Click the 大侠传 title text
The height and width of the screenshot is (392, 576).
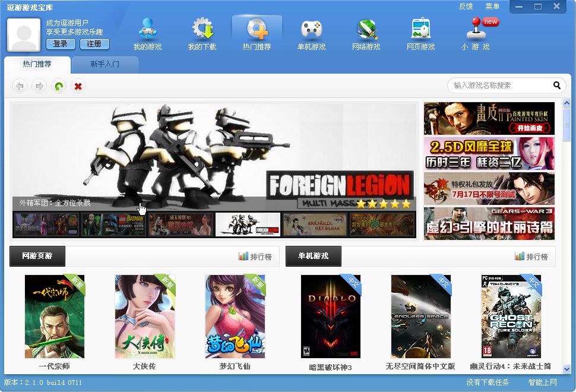coord(144,366)
